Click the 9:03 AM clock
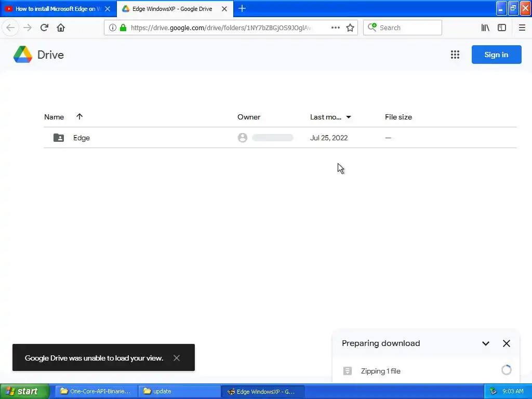The height and width of the screenshot is (399, 532). [513, 391]
